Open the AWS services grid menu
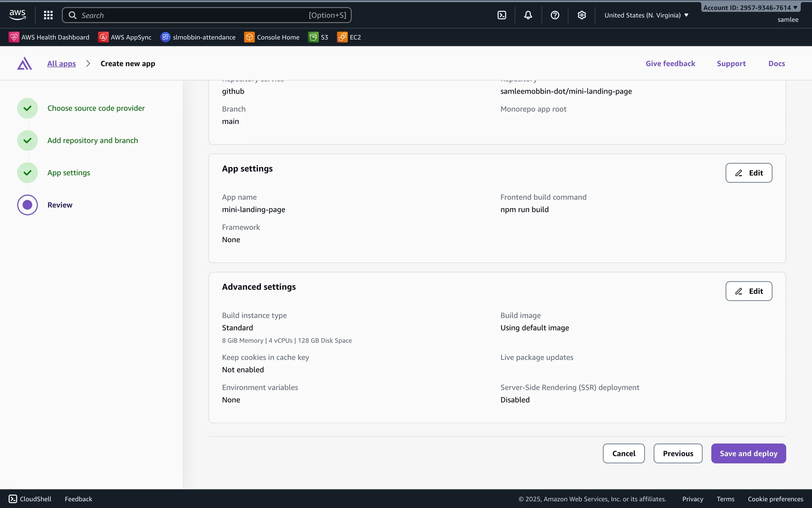The height and width of the screenshot is (508, 812). [x=48, y=15]
